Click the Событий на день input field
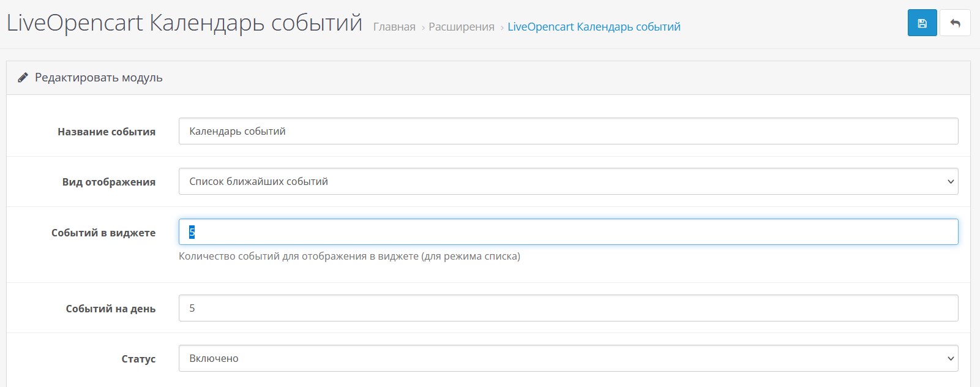Viewport: 980px width, 387px height. (x=567, y=309)
